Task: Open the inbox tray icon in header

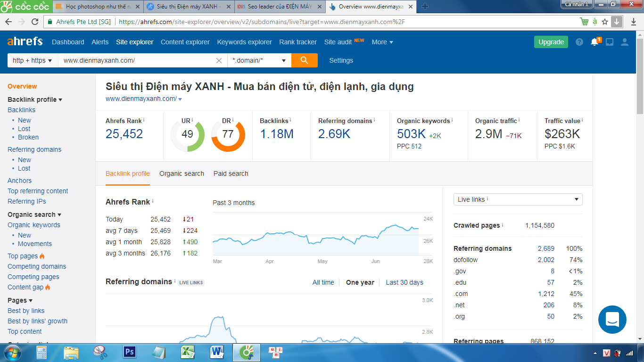Action: 610,42
